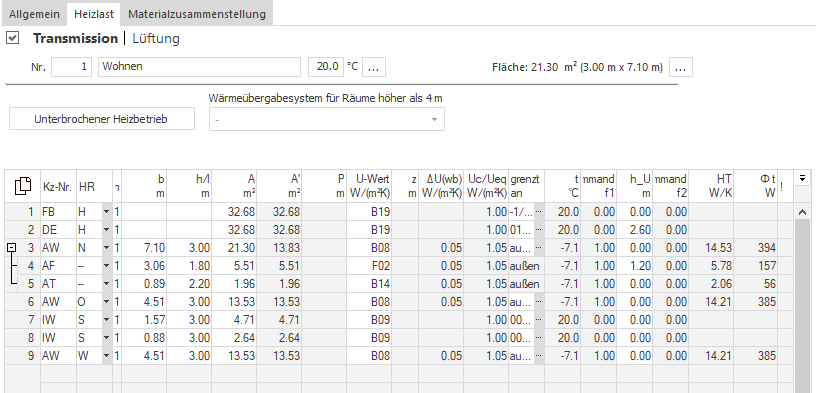The image size is (816, 393).
Task: Click the Unterbrochener Heizbetrieb button
Action: click(x=101, y=119)
